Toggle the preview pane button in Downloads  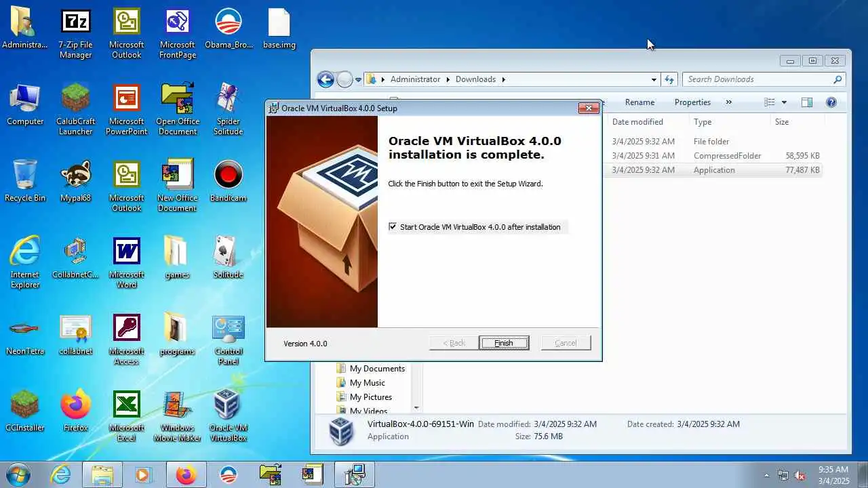(807, 102)
